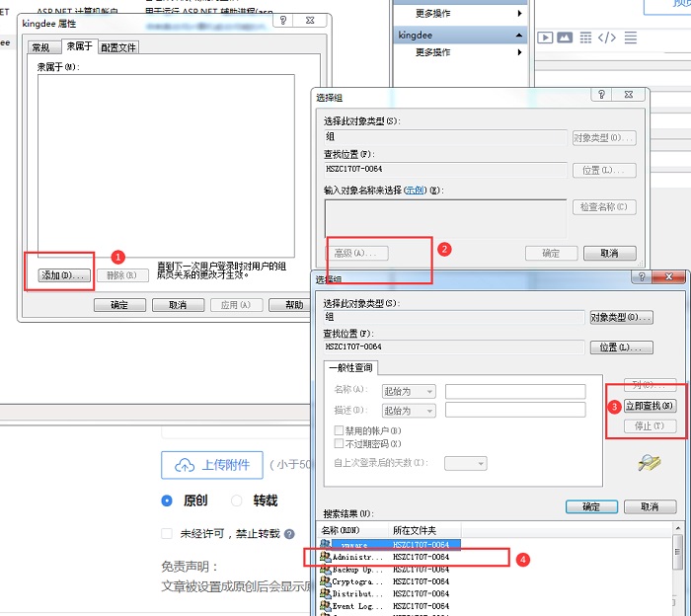The image size is (691, 616).
Task: Select the 转载 radio button
Action: coord(237,500)
